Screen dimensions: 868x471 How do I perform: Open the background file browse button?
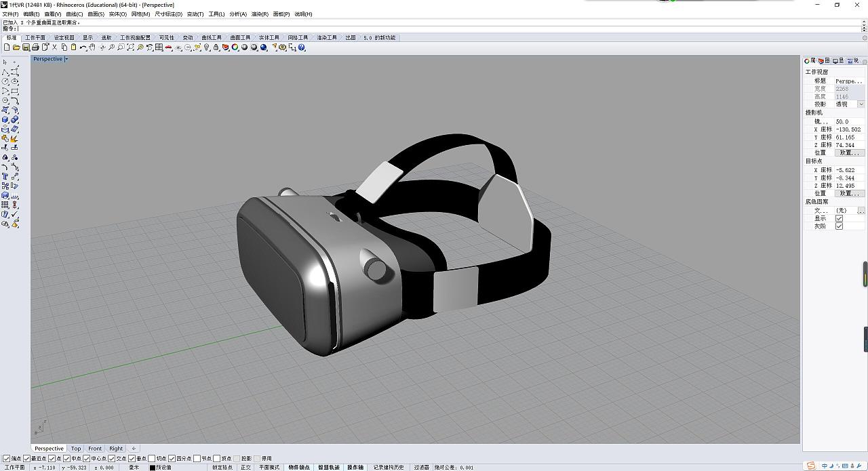pos(860,210)
